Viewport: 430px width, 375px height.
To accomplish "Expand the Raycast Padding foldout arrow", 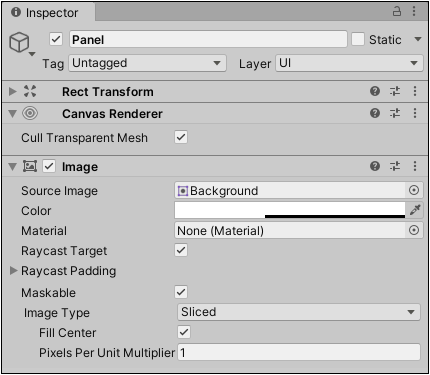I will (x=13, y=270).
